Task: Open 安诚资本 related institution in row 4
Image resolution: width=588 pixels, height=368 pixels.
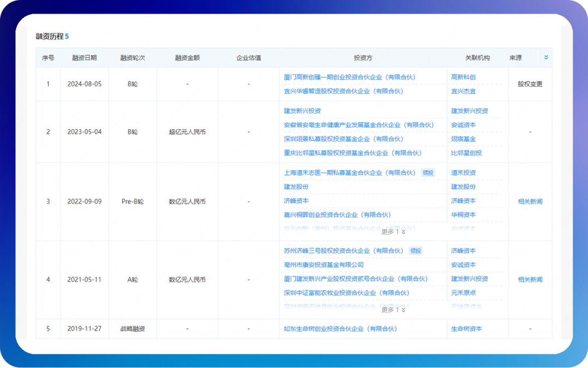Action: tap(463, 265)
